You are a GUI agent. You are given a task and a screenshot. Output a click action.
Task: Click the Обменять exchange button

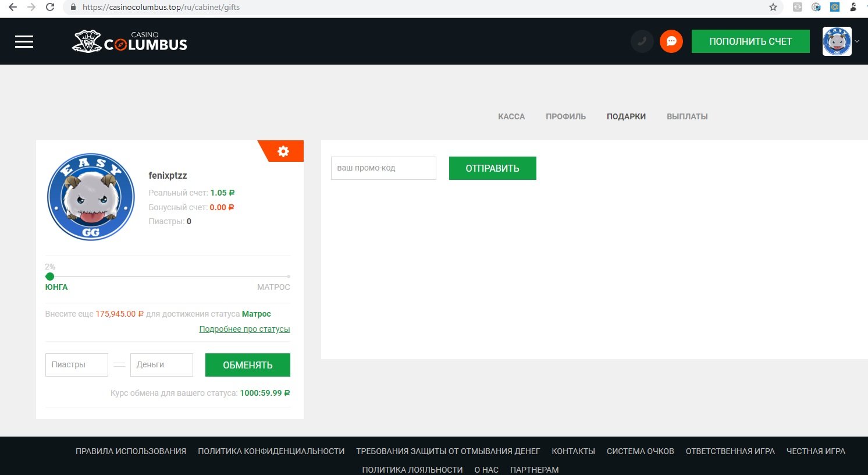[x=247, y=365]
